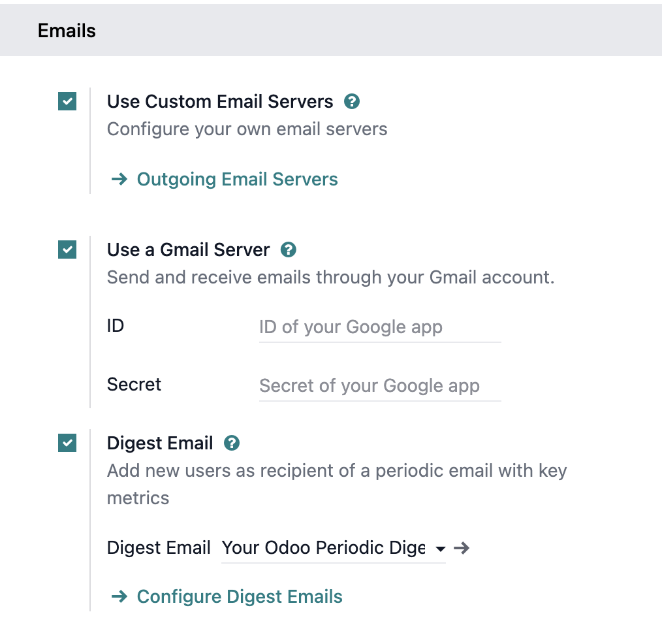Click the Secret field label
This screenshot has height=644, width=662.
[134, 384]
